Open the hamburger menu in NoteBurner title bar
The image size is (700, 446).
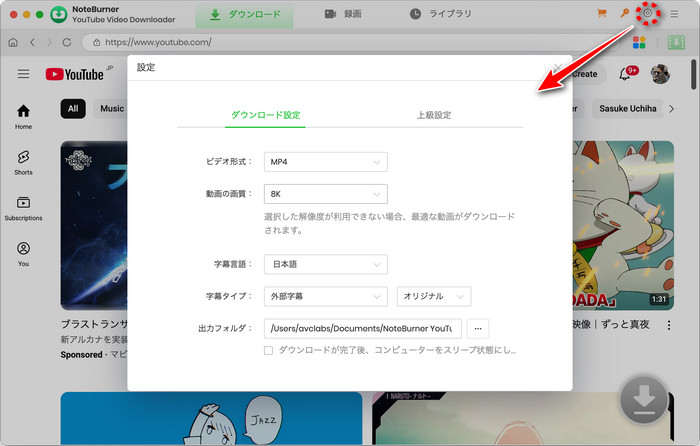coord(674,14)
